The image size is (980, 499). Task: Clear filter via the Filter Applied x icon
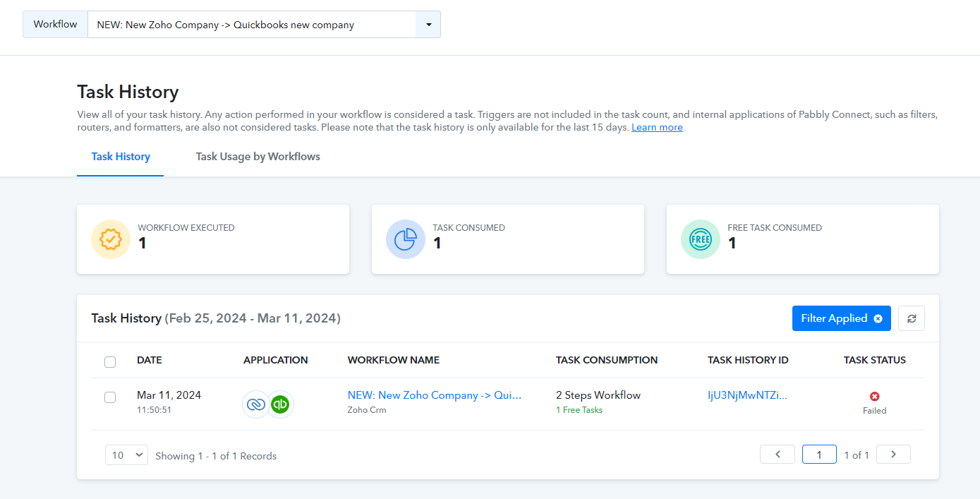pos(878,318)
